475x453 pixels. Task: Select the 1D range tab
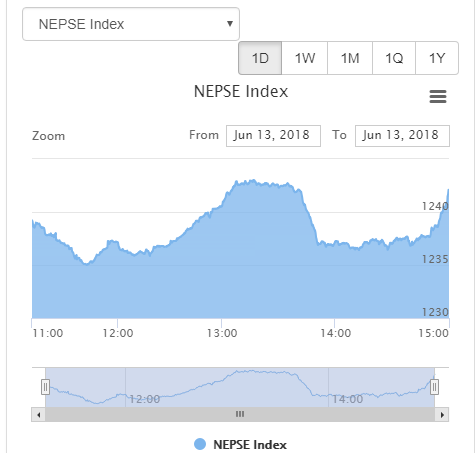pos(260,58)
